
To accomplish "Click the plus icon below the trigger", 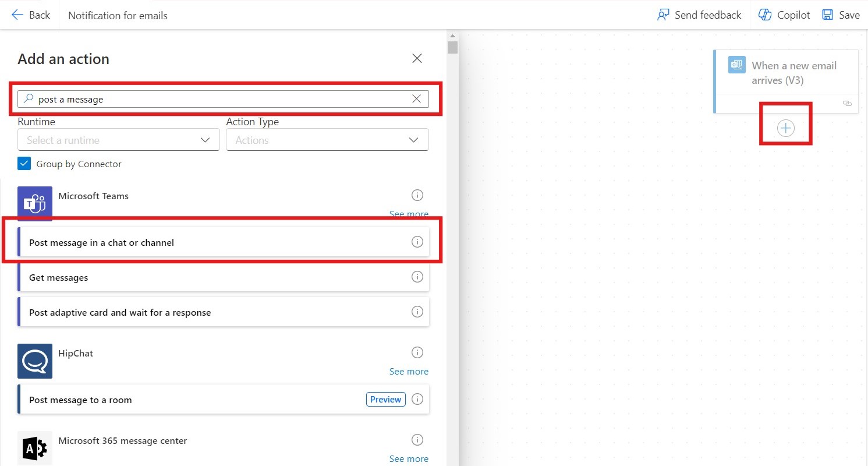I will (785, 128).
